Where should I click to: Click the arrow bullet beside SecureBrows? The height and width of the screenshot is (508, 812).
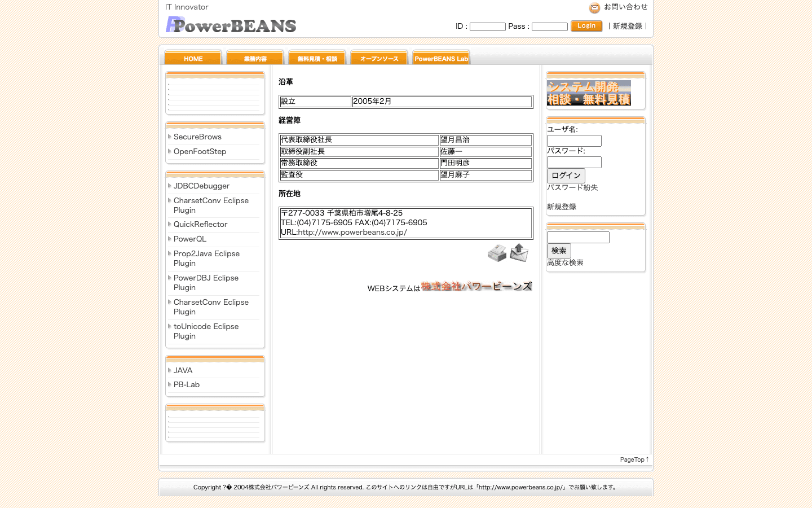point(169,136)
